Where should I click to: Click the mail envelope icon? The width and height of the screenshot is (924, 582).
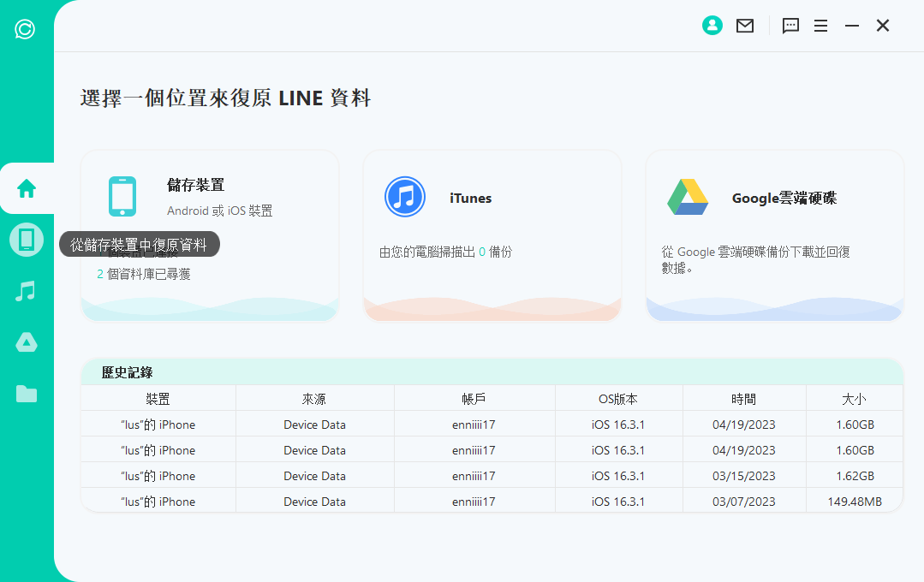(745, 26)
